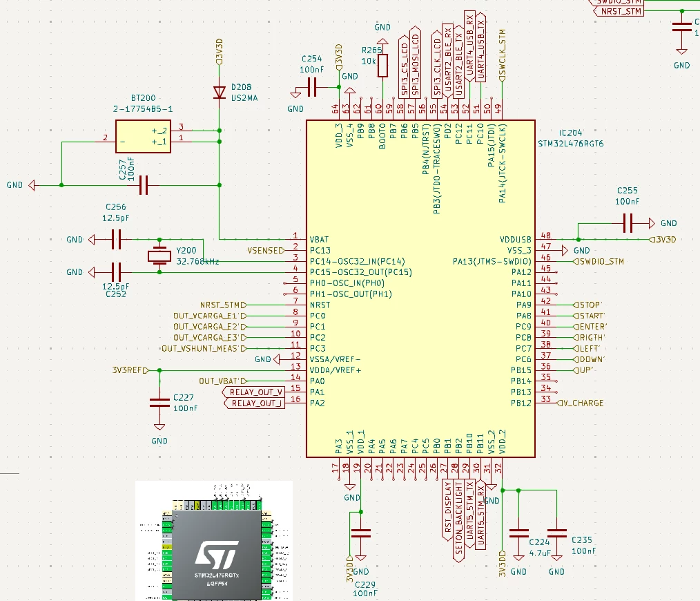Click the VSENSE label at PC13

click(266, 251)
